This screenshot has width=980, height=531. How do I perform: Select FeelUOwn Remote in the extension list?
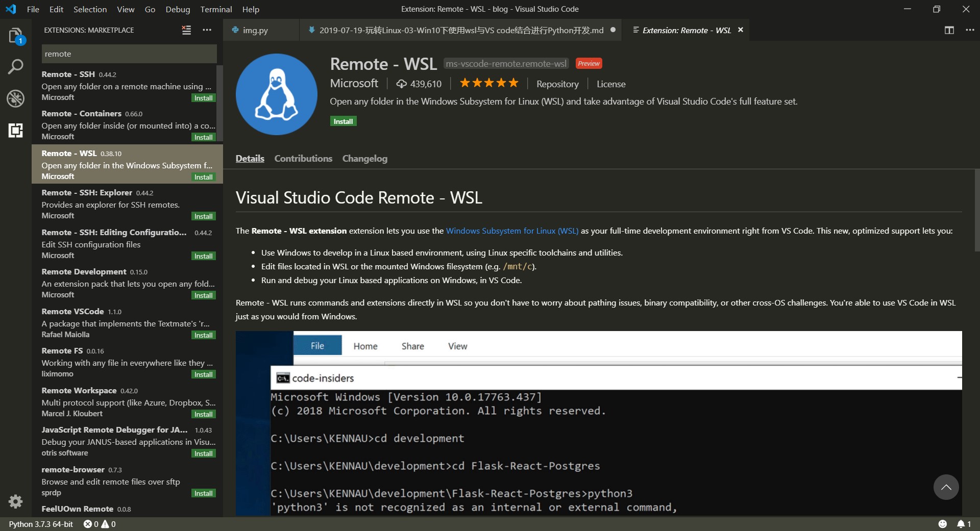127,509
